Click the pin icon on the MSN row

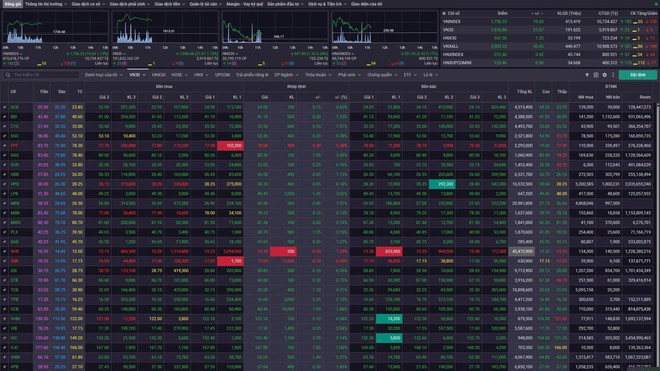pos(5,213)
